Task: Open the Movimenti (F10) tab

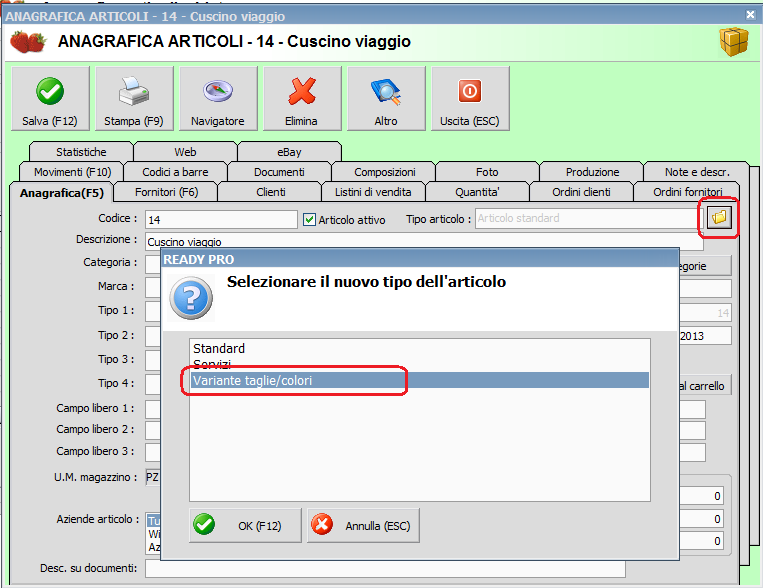Action: click(x=72, y=172)
